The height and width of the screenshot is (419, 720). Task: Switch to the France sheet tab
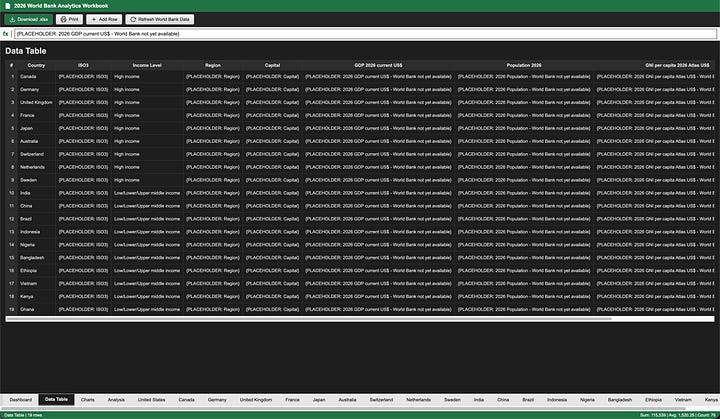(x=292, y=400)
